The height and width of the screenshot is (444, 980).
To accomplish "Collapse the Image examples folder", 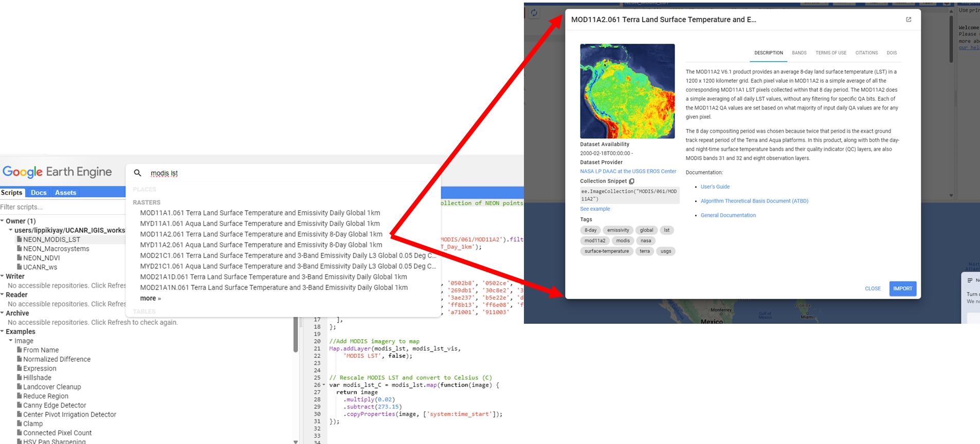I will click(x=11, y=341).
